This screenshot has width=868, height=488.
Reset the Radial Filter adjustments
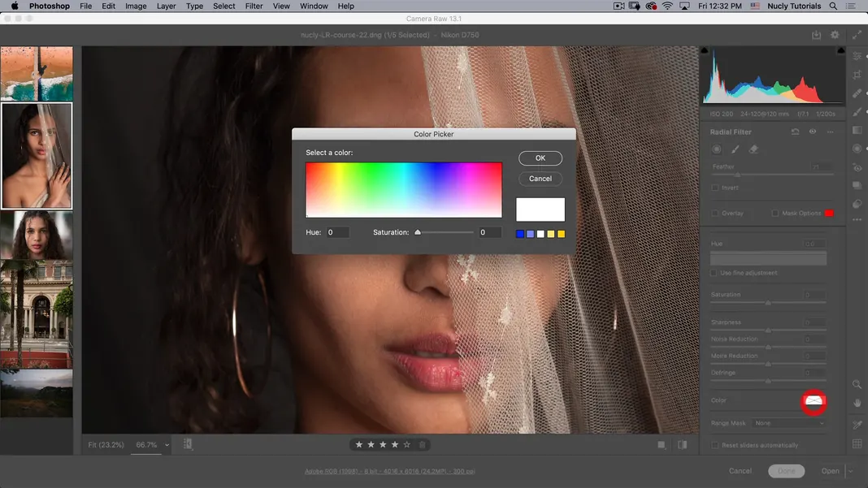[795, 132]
